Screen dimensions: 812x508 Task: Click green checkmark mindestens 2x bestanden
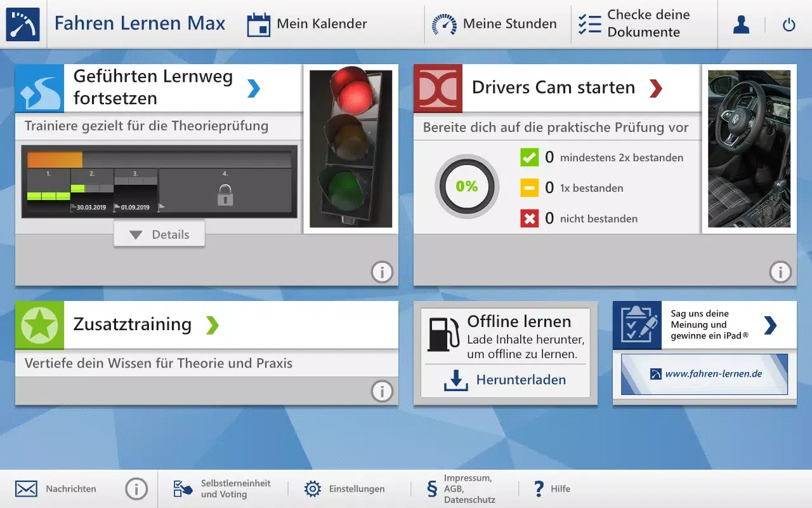coord(529,157)
